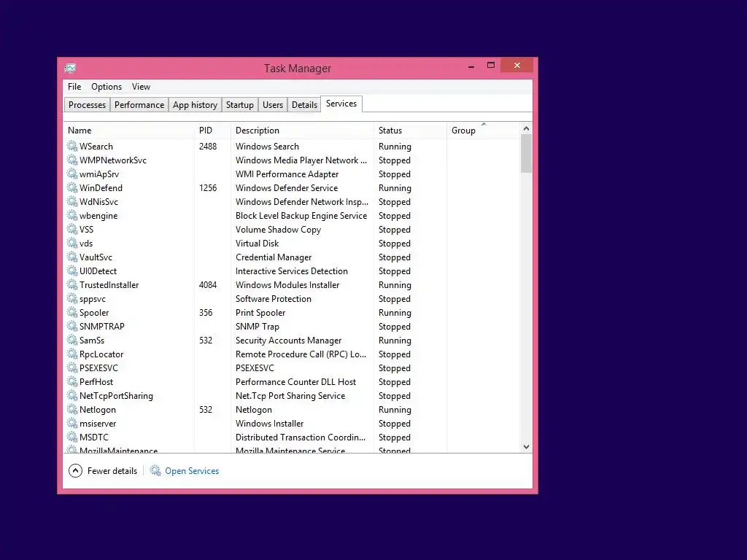Click the vertical scrollbar thumb
This screenshot has width=747, height=560.
(526, 153)
